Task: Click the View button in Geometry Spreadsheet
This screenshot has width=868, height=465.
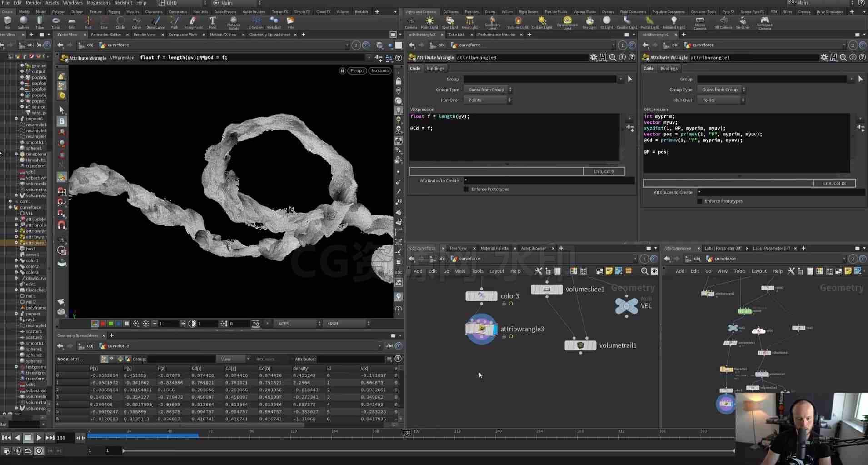Action: click(233, 359)
